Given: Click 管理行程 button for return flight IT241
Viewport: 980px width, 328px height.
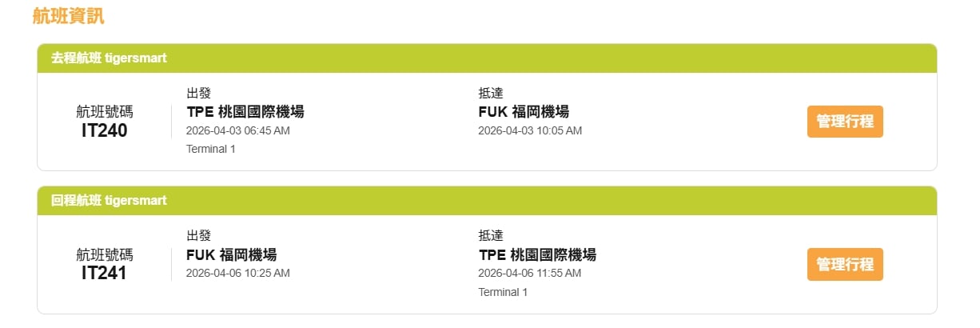Looking at the screenshot, I should (845, 265).
